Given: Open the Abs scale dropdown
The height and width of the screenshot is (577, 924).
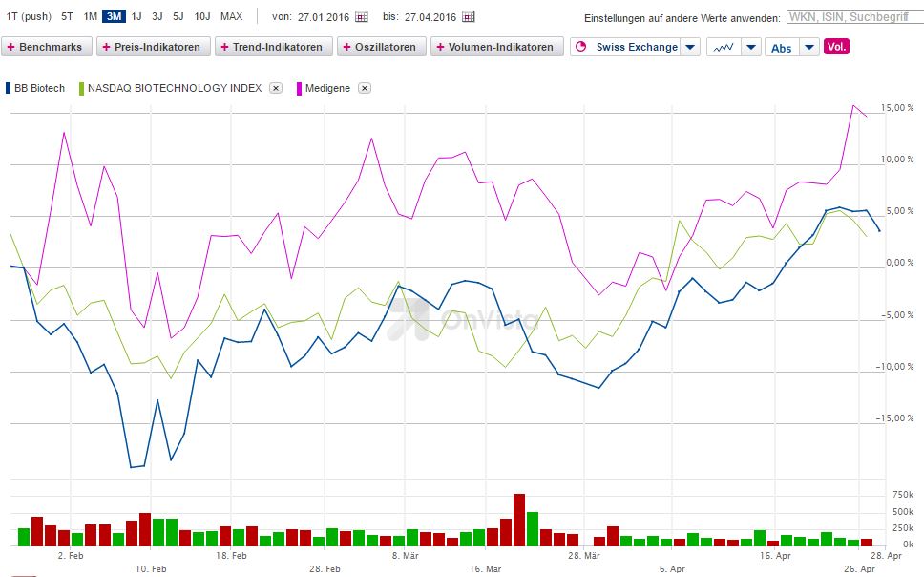Looking at the screenshot, I should pos(809,46).
